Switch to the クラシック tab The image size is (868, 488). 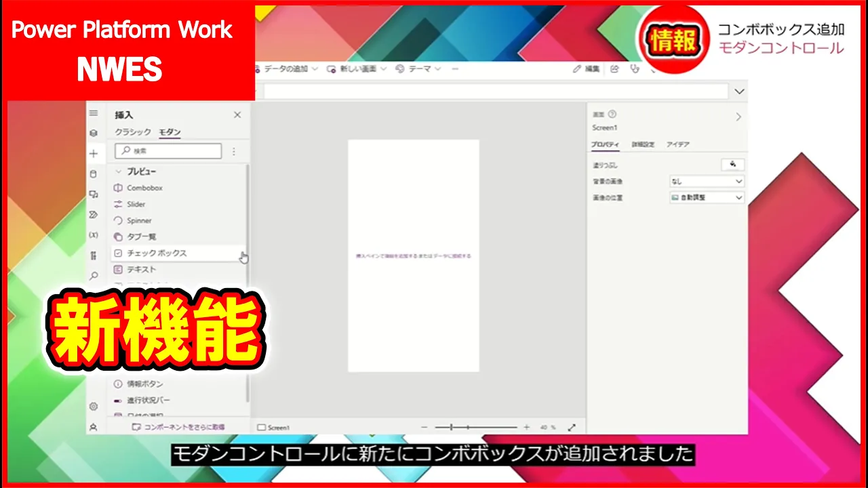(133, 131)
